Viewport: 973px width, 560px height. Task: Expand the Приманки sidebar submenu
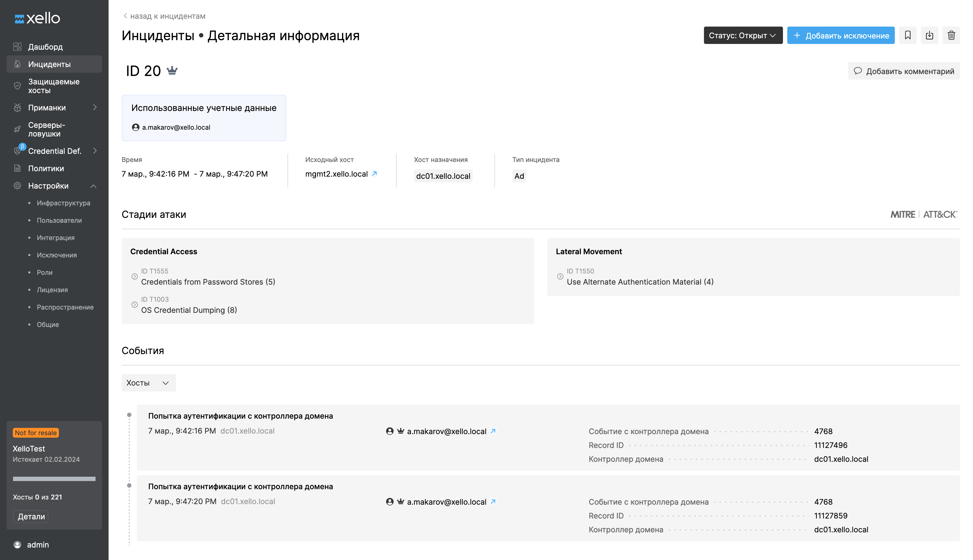coord(95,107)
